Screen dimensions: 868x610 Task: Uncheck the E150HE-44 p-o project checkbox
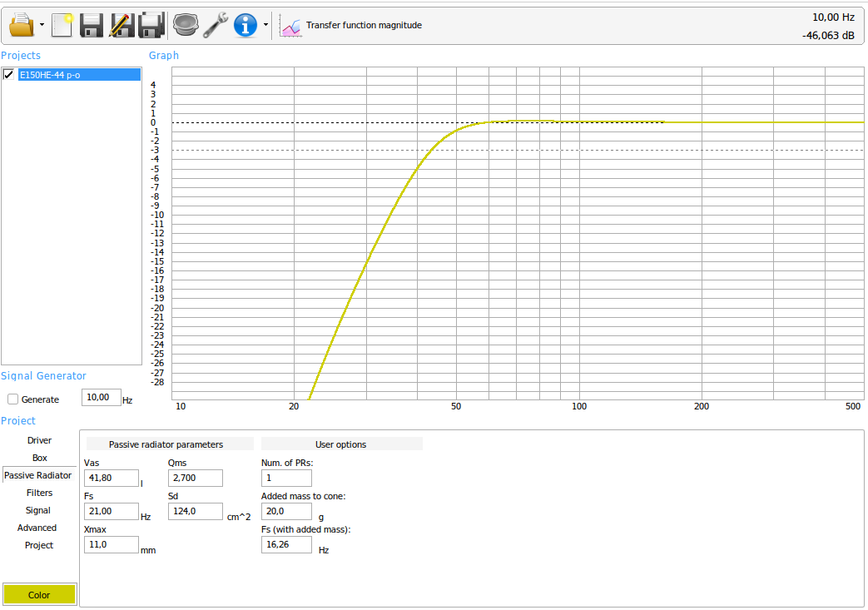[9, 75]
